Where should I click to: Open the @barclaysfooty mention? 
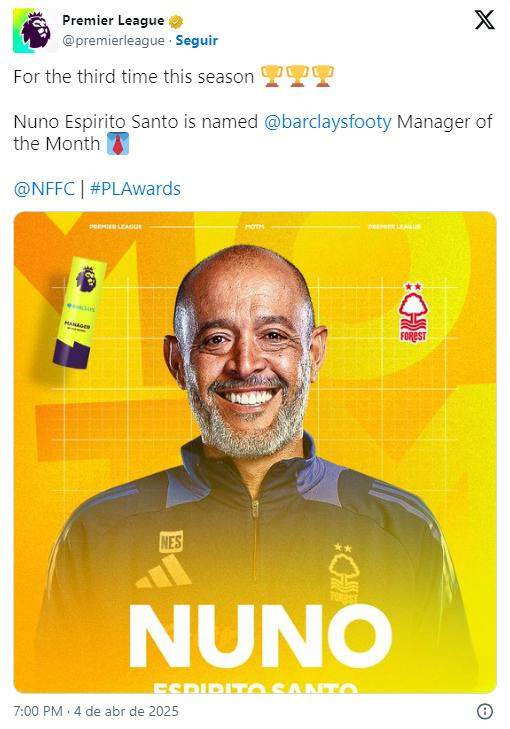(x=328, y=122)
